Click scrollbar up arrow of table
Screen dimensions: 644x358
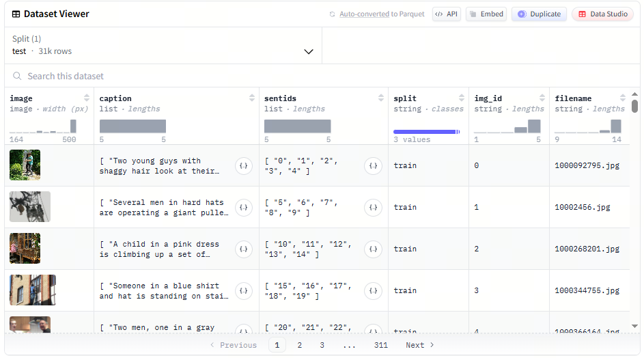[634, 94]
